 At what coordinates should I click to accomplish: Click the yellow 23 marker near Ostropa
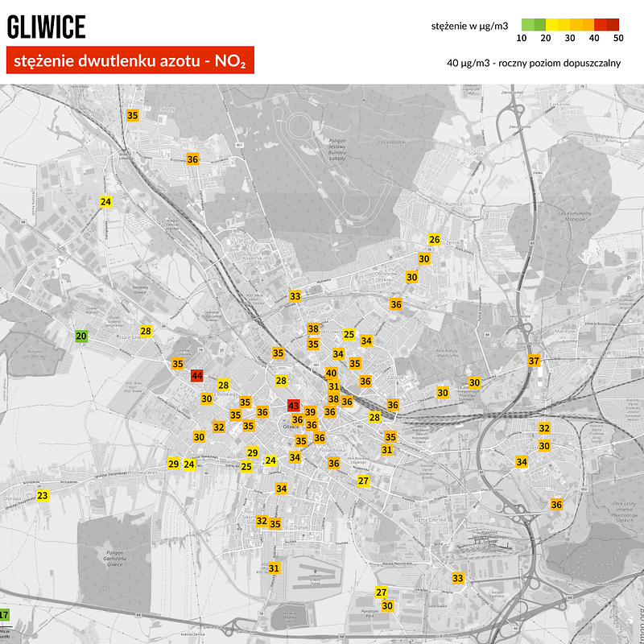point(42,495)
